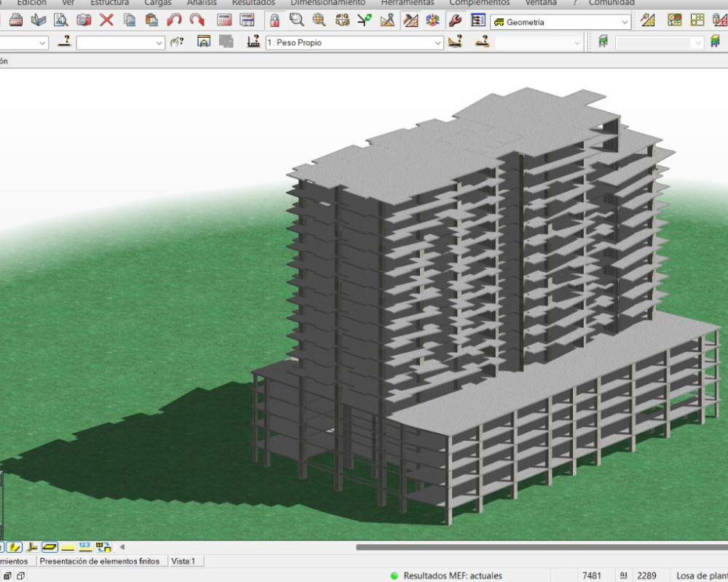Screen dimensions: 728x582
Task: Select the Vista:1 tab
Action: click(x=183, y=561)
